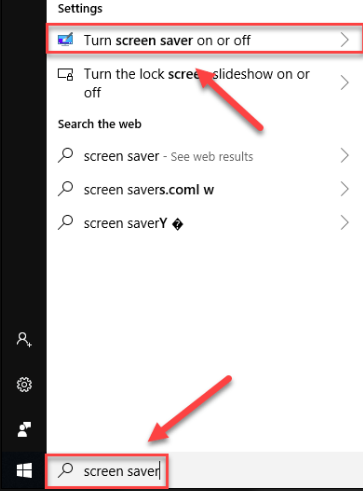Click magnifier icon beside 'screen savers.coml w'
Viewport: 363px width, 491px height.
click(65, 189)
